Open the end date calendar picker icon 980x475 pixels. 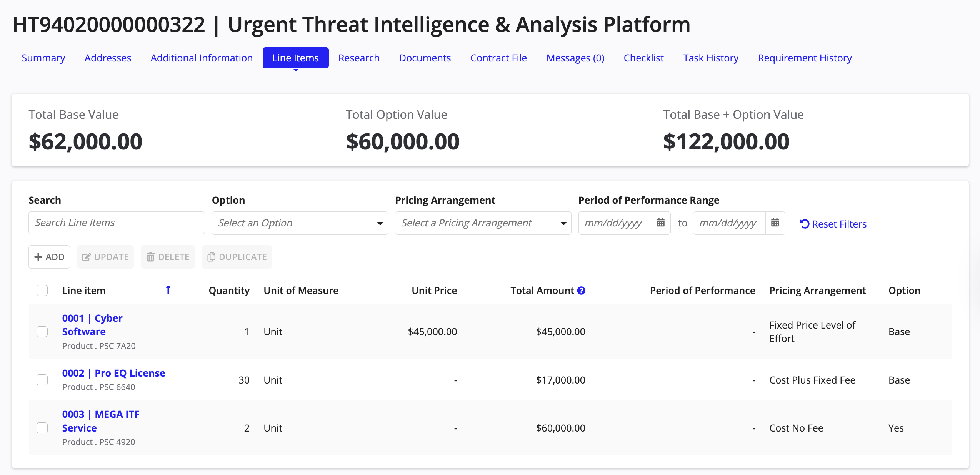pyautogui.click(x=775, y=223)
